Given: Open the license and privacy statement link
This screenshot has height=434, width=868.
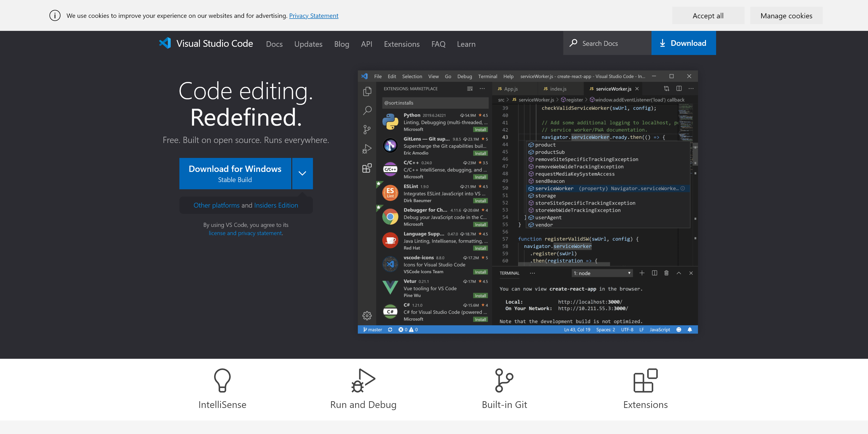Looking at the screenshot, I should click(245, 233).
